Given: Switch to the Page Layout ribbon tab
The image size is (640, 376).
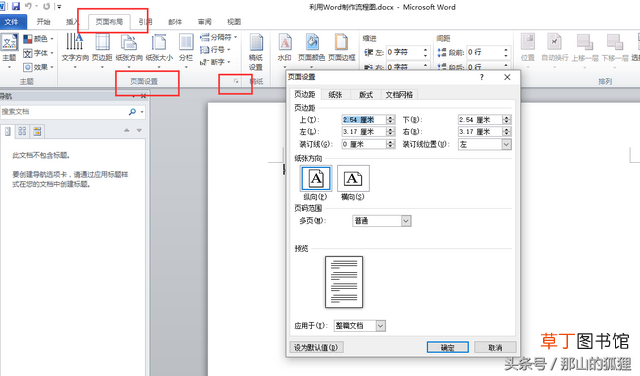Looking at the screenshot, I should pyautogui.click(x=109, y=22).
